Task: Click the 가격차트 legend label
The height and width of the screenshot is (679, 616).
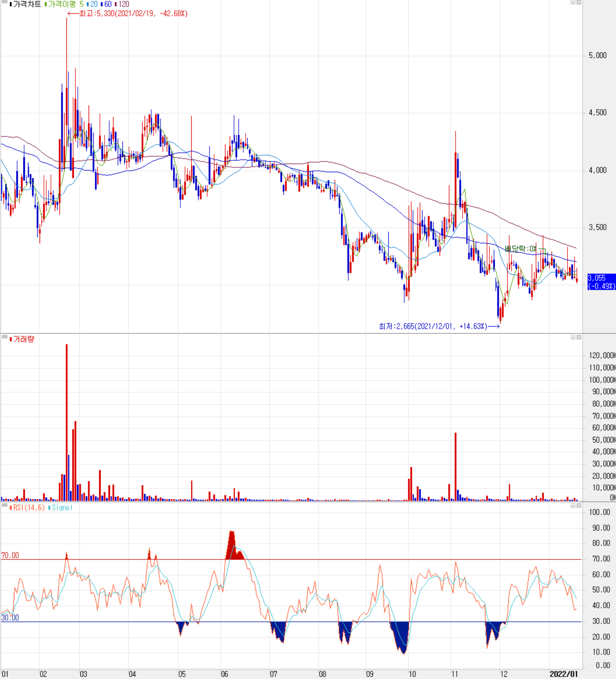Action: click(25, 4)
